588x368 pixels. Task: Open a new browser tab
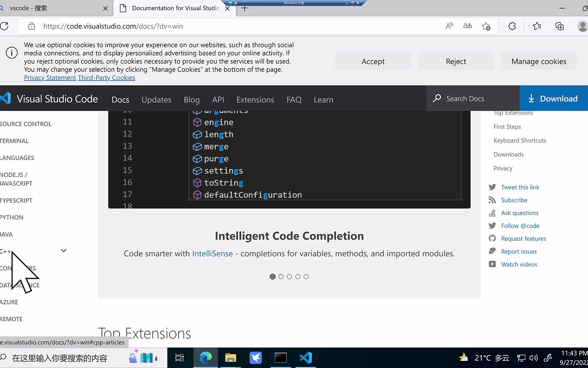pos(245,8)
